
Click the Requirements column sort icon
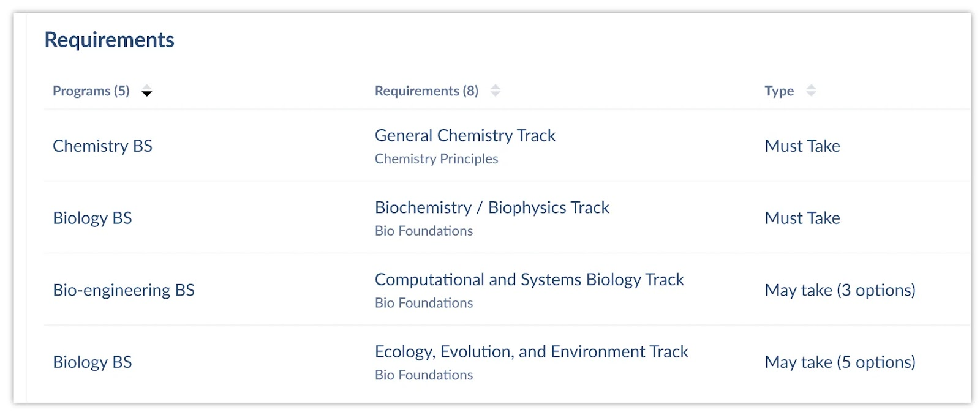(x=495, y=91)
